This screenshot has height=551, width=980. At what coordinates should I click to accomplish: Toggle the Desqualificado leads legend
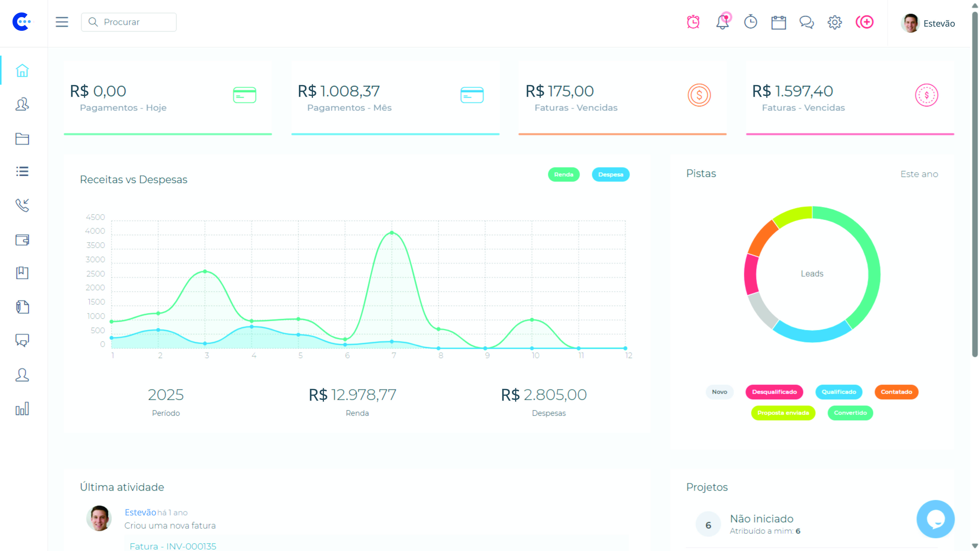pyautogui.click(x=774, y=392)
